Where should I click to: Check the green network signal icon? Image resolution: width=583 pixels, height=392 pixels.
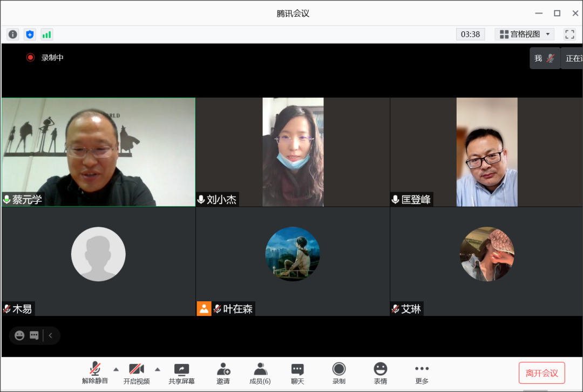(47, 34)
